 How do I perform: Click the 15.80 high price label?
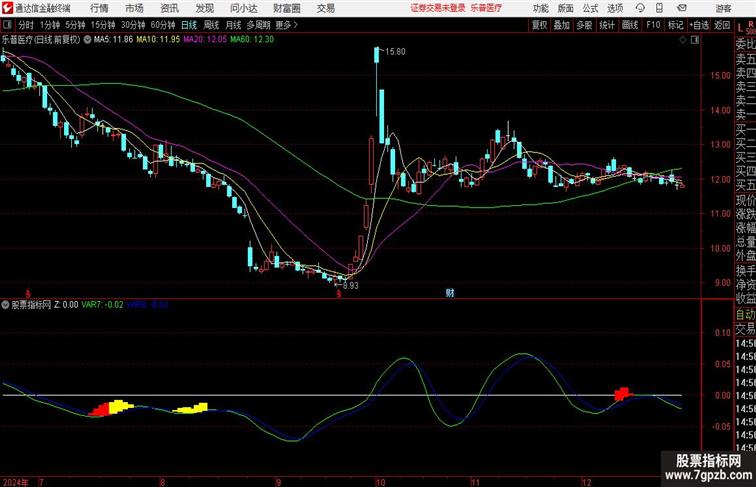tap(395, 52)
